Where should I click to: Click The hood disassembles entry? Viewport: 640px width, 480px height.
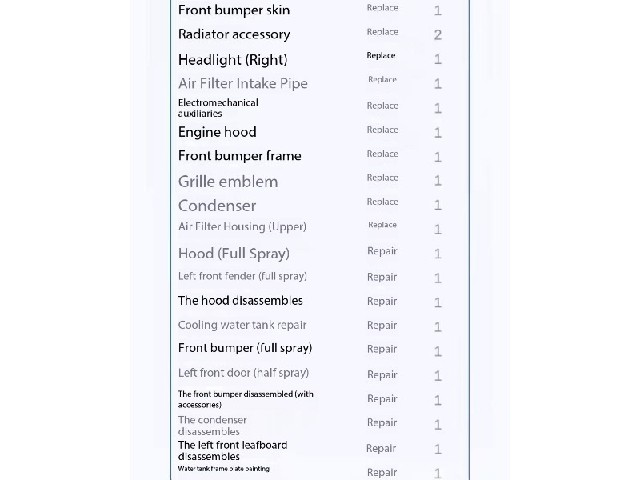(x=240, y=301)
